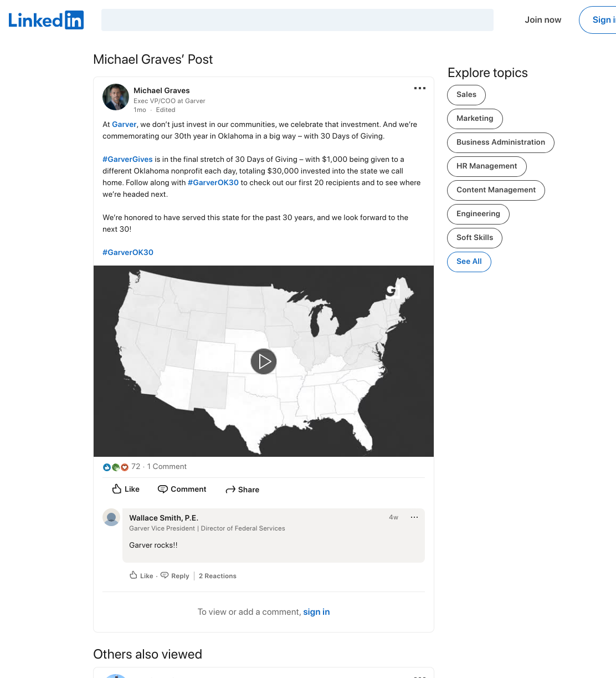View the 2 Reactions on the comment
This screenshot has height=678, width=616.
pos(218,576)
